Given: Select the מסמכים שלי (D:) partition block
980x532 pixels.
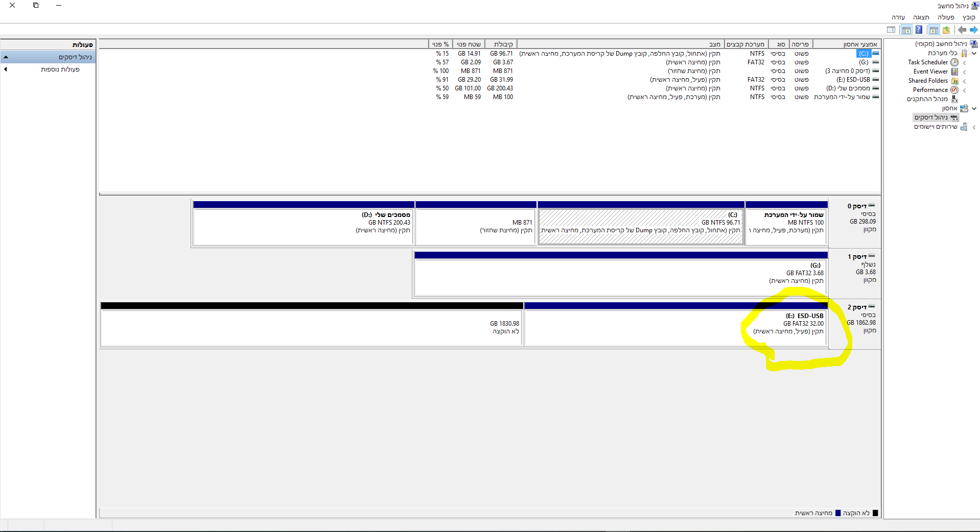Looking at the screenshot, I should [x=304, y=223].
